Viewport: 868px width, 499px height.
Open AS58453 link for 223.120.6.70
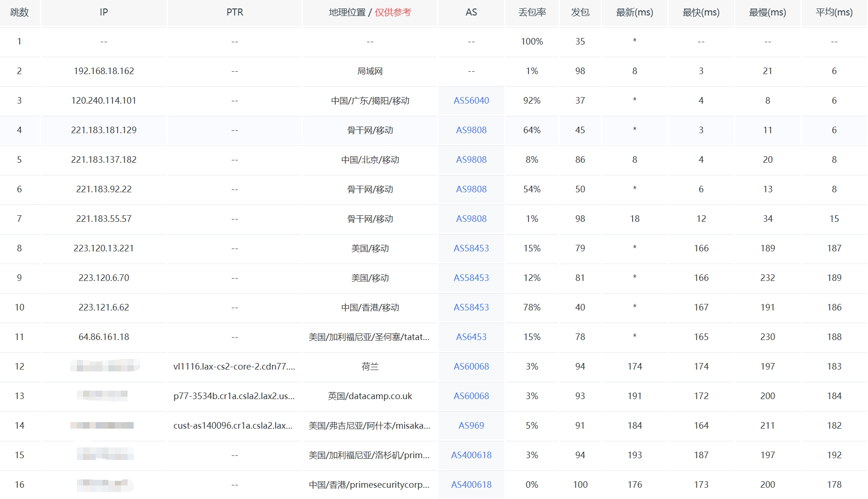pyautogui.click(x=471, y=278)
